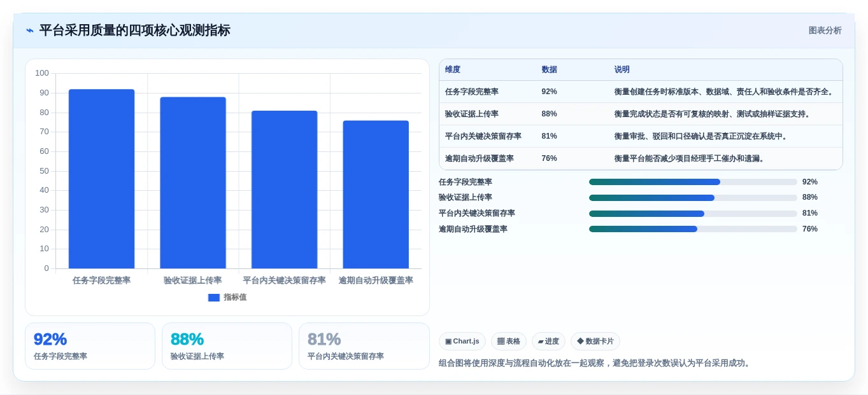This screenshot has width=868, height=395.
Task: Click the 逾期自动升级覆盖率 progress bar
Action: [693, 229]
